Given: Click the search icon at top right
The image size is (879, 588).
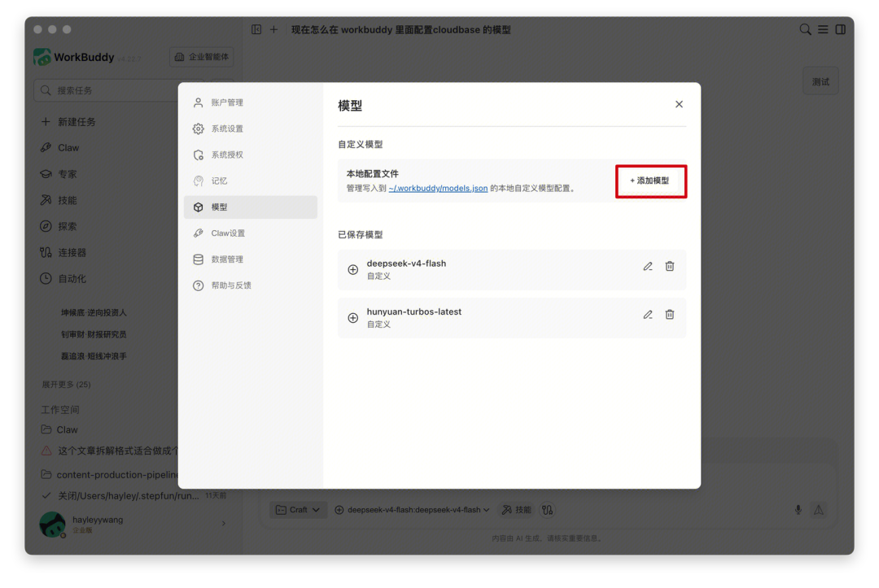Looking at the screenshot, I should pos(805,29).
